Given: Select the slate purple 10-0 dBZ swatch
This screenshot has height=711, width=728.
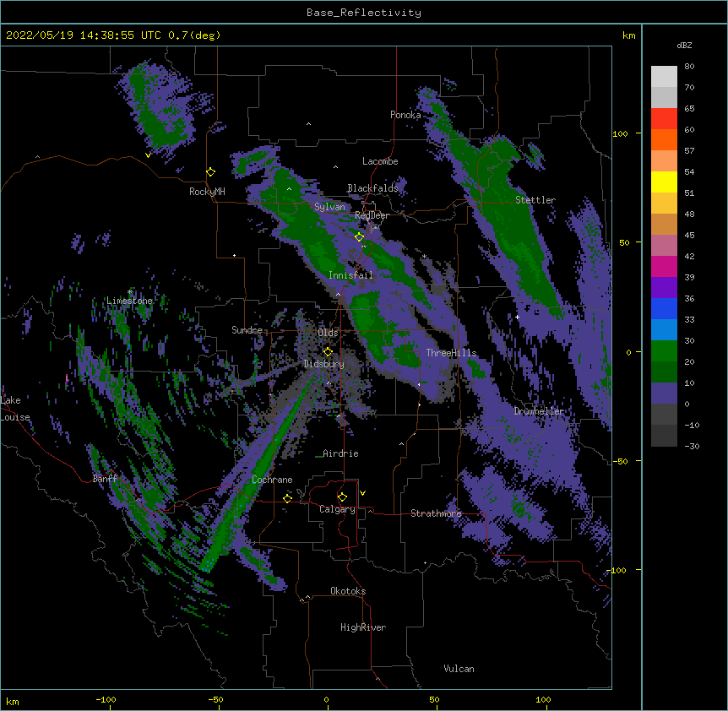Looking at the screenshot, I should (x=664, y=393).
